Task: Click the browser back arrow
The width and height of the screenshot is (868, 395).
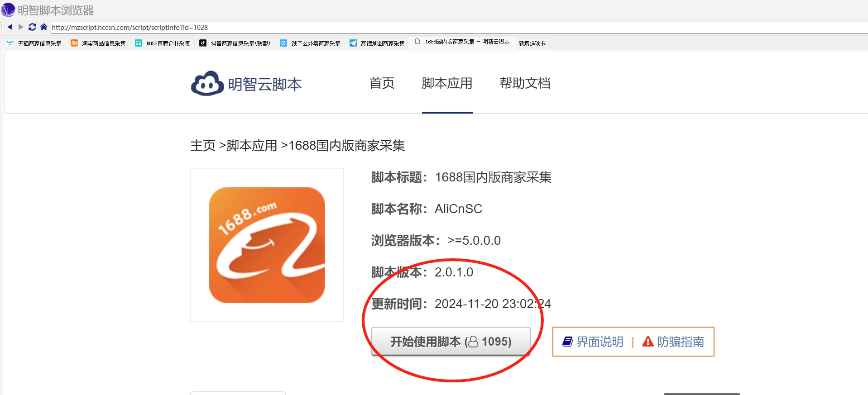Action: click(10, 27)
